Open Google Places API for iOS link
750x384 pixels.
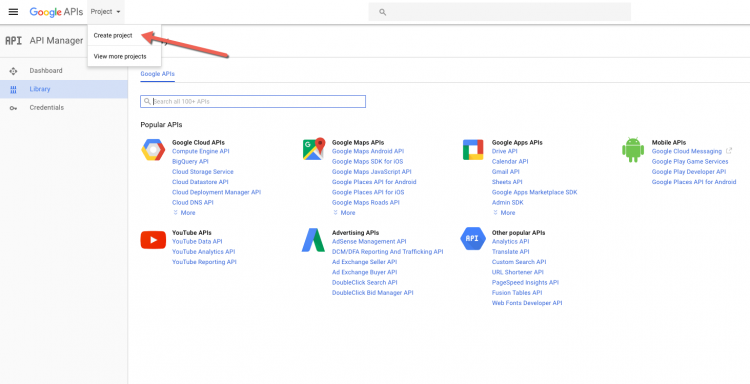[x=368, y=192]
